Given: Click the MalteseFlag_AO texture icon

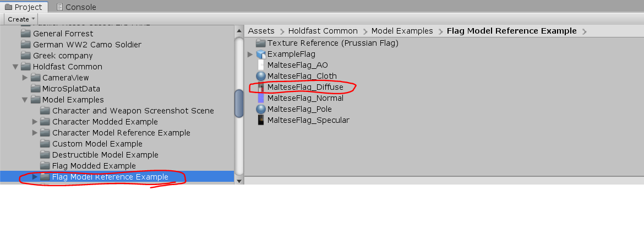Looking at the screenshot, I should click(261, 65).
